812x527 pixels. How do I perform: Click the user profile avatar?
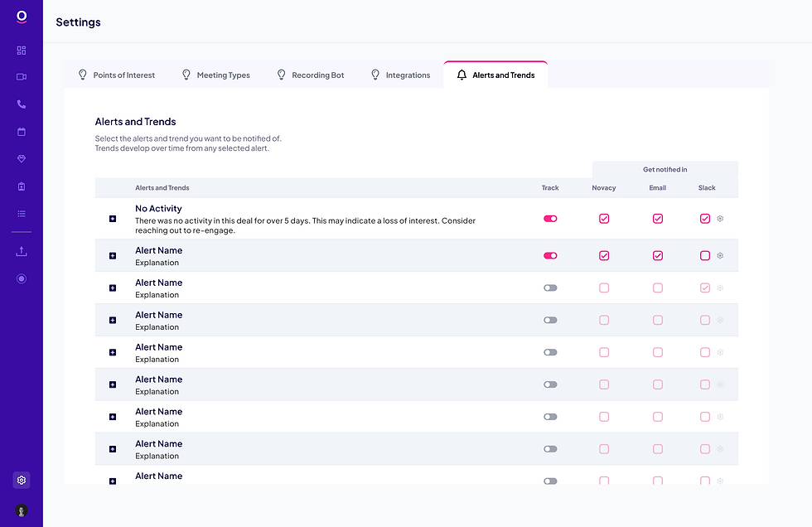coord(22,510)
